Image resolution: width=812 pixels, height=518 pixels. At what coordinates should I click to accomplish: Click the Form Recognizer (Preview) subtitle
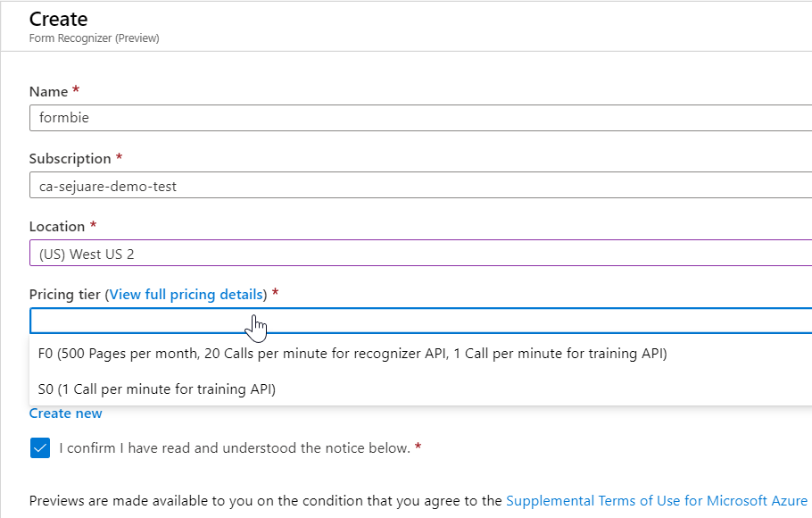[x=94, y=38]
